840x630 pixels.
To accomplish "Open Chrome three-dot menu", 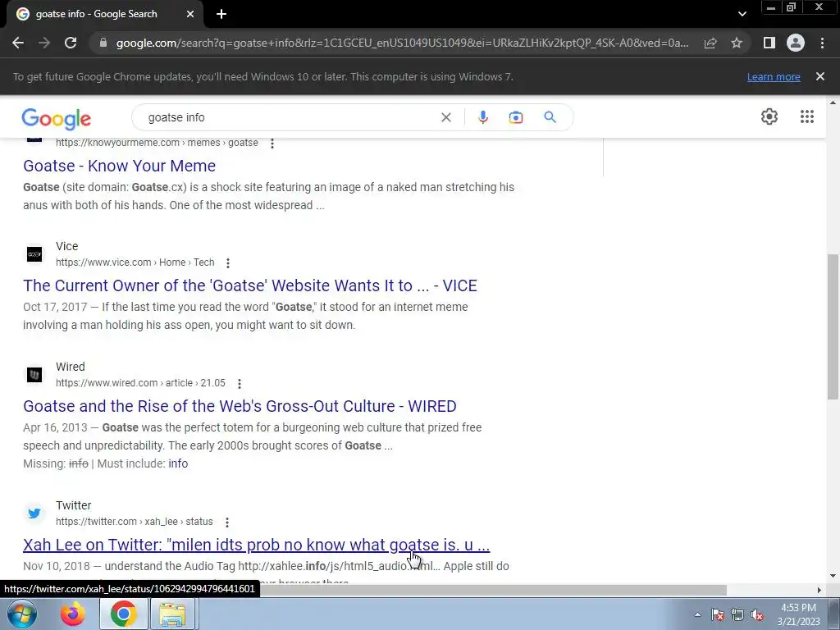I will point(822,43).
